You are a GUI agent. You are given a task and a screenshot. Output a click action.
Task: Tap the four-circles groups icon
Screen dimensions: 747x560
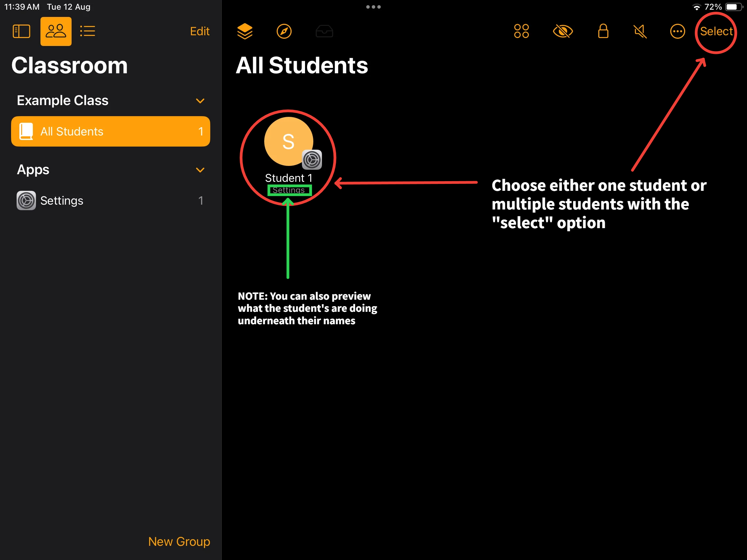[522, 31]
